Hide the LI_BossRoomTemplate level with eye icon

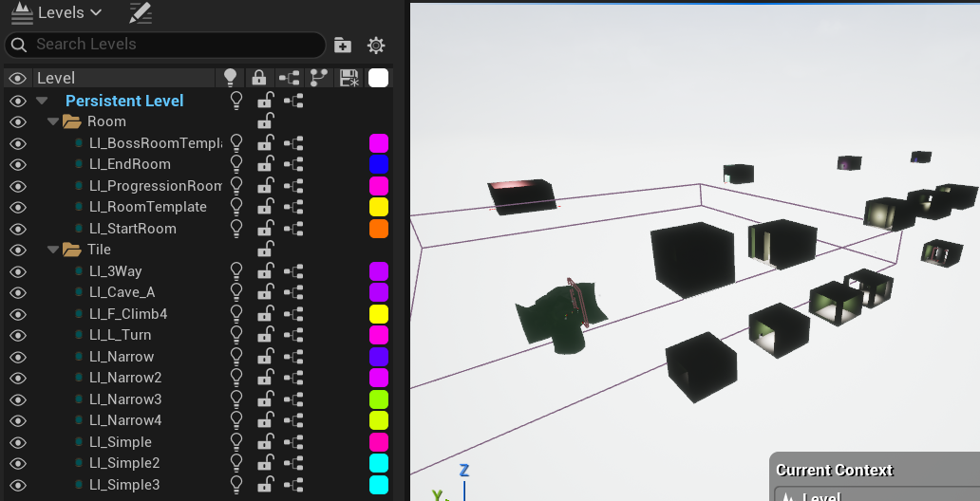click(x=17, y=143)
